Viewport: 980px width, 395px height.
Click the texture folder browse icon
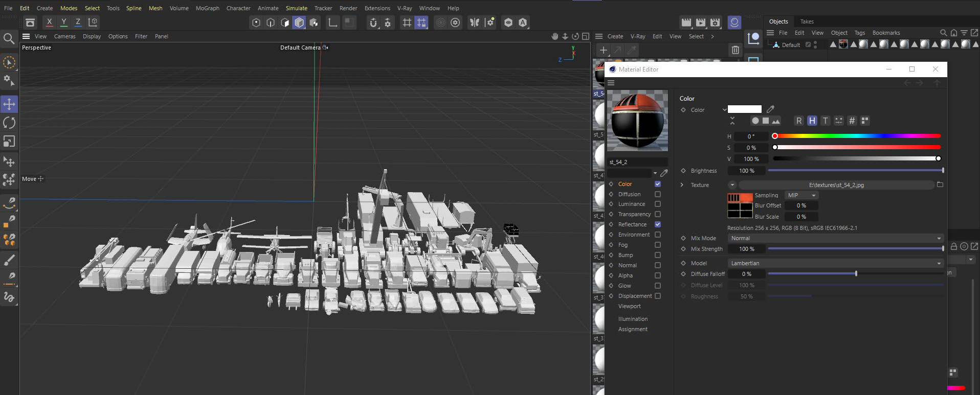tap(940, 184)
